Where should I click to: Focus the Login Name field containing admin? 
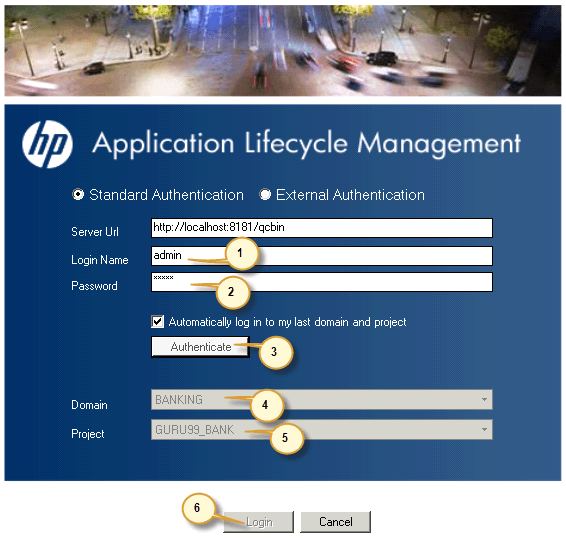[x=322, y=256]
